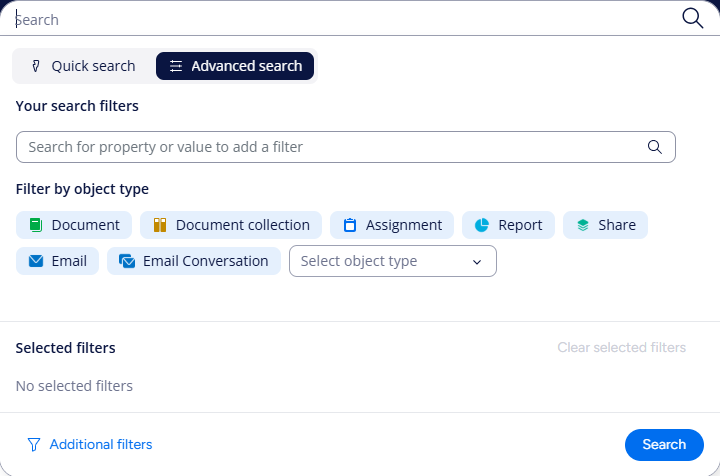The width and height of the screenshot is (720, 476).
Task: Click the magnifier icon in filter property field
Action: tap(655, 147)
